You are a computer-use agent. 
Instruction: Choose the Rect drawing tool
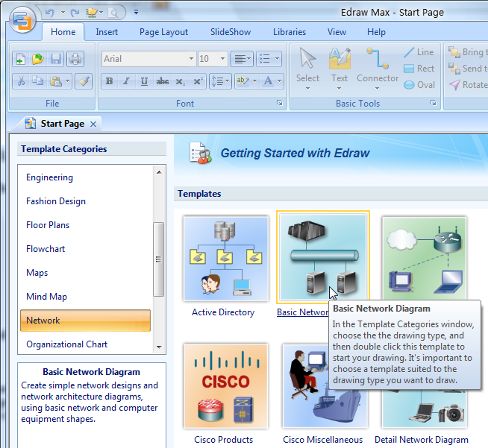419,69
